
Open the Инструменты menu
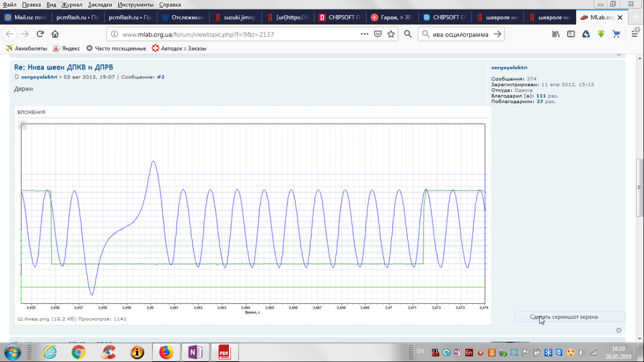tap(135, 5)
